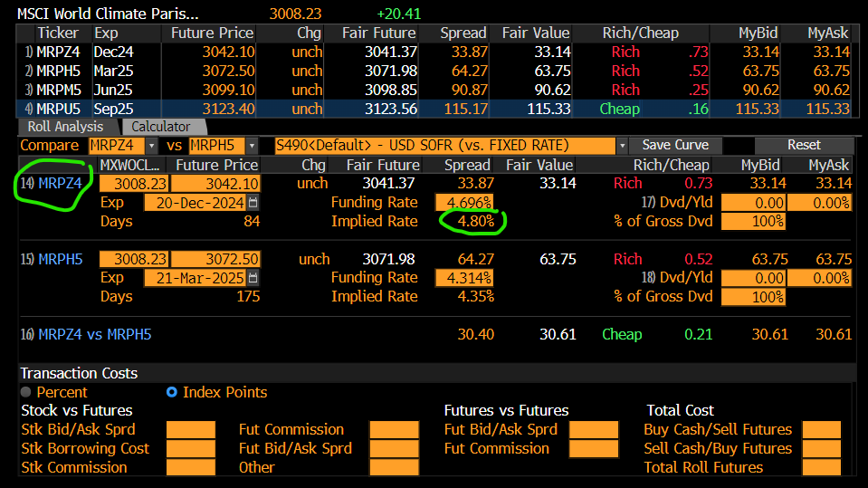Click the 3123.56 fair future value

(x=391, y=110)
